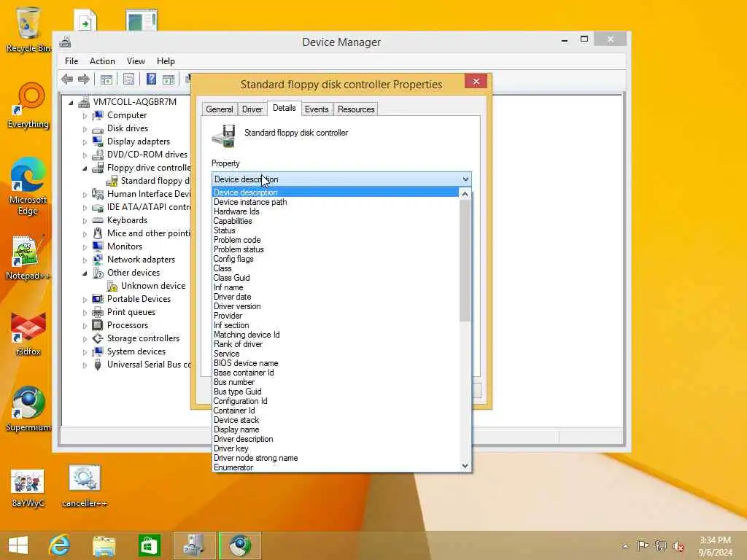Choose Problem code from the list
The image size is (747, 560).
(336, 240)
